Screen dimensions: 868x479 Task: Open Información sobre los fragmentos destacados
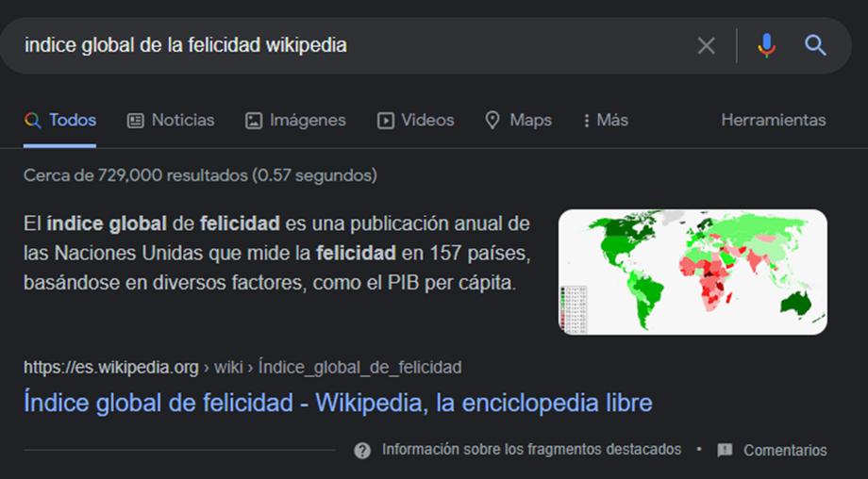(x=531, y=450)
